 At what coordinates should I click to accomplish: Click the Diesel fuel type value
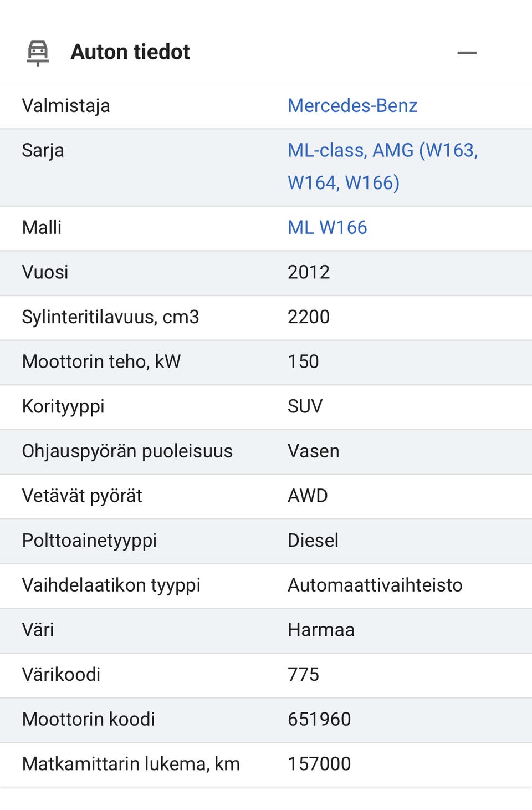point(313,540)
